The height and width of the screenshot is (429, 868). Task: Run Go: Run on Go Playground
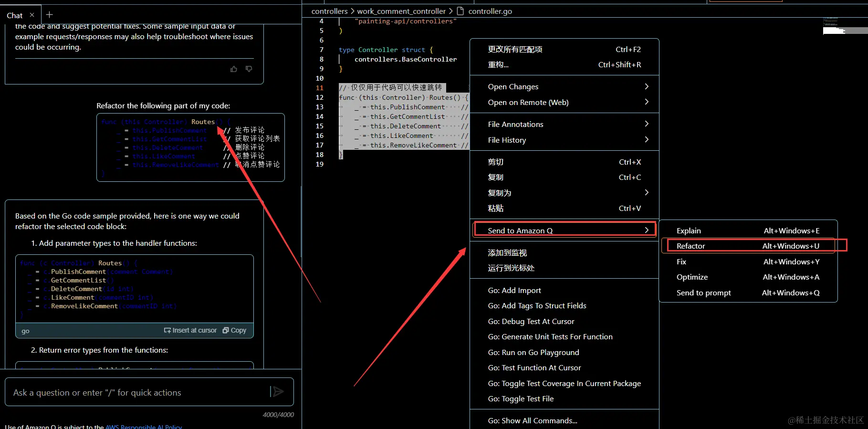(x=565, y=353)
